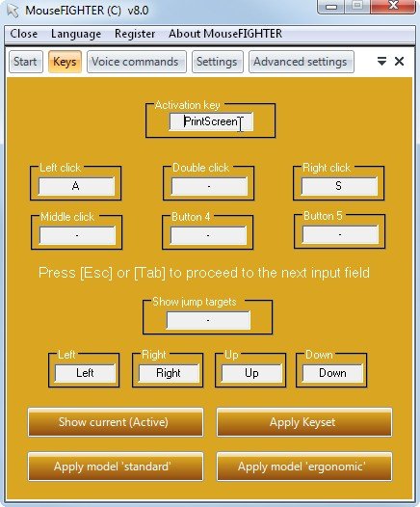Click the 'Show jump targets' label
Image resolution: width=420 pixels, height=507 pixels.
(x=195, y=302)
